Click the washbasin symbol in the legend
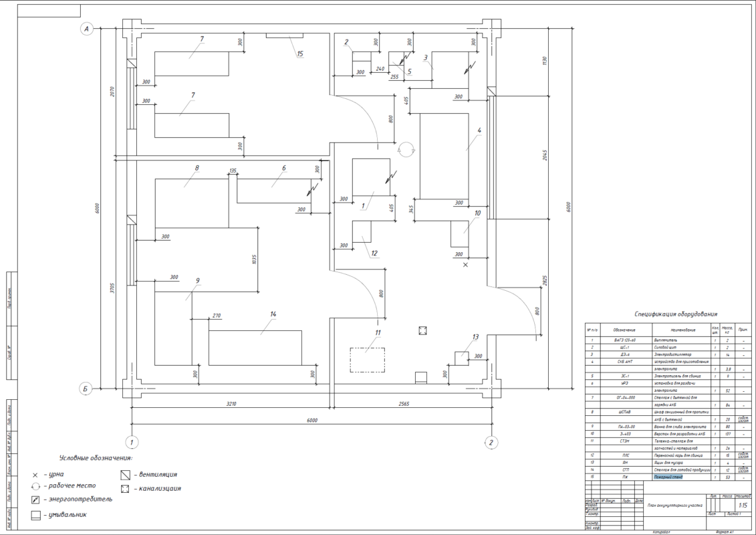The width and height of the screenshot is (756, 535). [35, 516]
